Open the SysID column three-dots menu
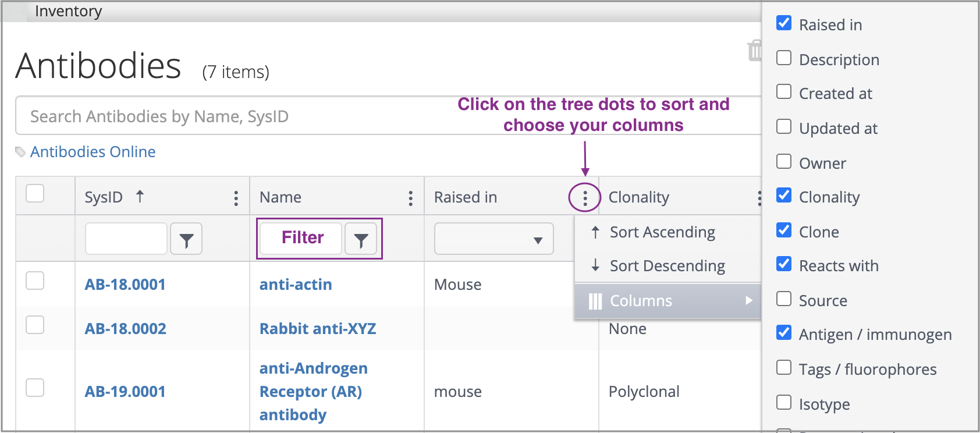The image size is (980, 433). (x=236, y=198)
